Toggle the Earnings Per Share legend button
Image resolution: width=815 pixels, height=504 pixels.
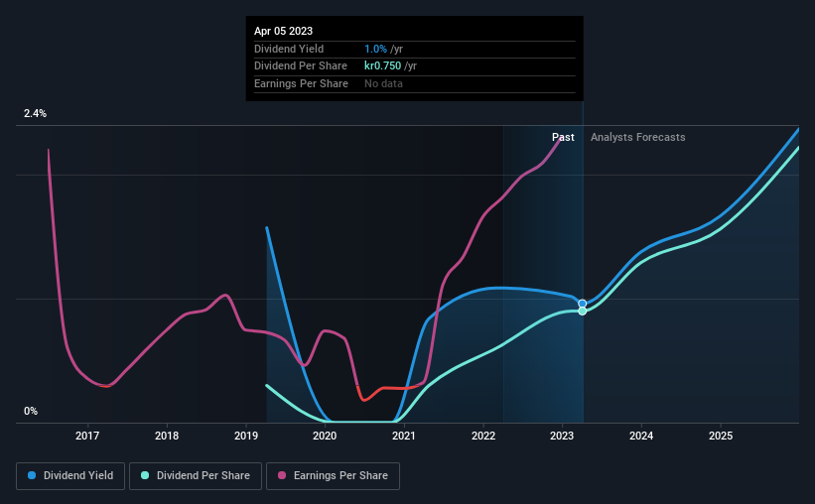tap(333, 476)
